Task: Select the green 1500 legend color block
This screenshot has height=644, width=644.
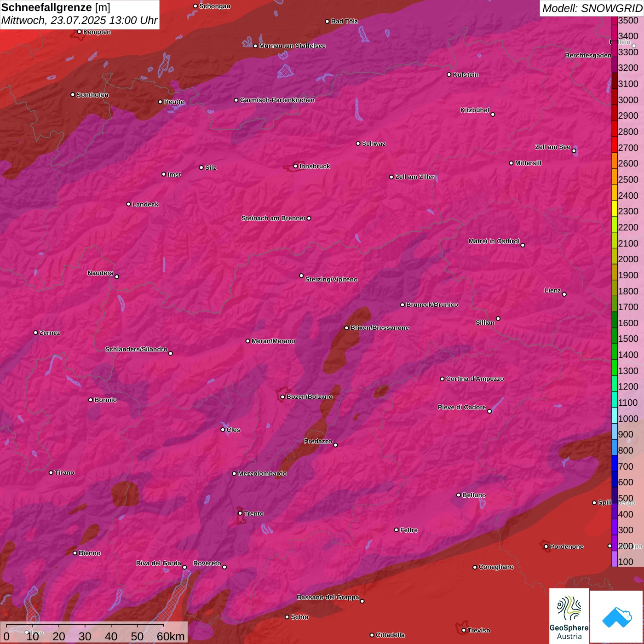Action: [x=615, y=336]
